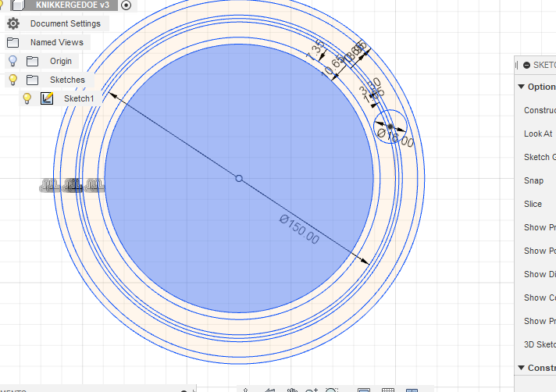Click the Ø150.00 diameter dimension
Image resolution: width=556 pixels, height=392 pixels.
[x=299, y=230]
